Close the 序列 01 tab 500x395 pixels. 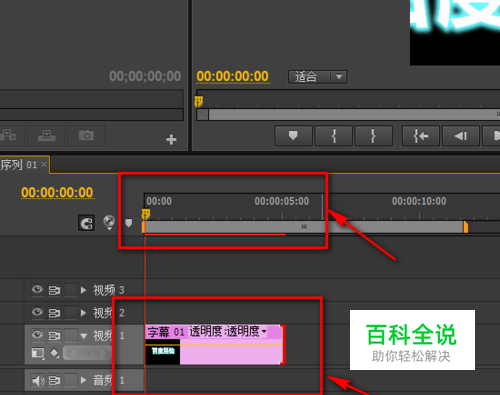[x=44, y=164]
